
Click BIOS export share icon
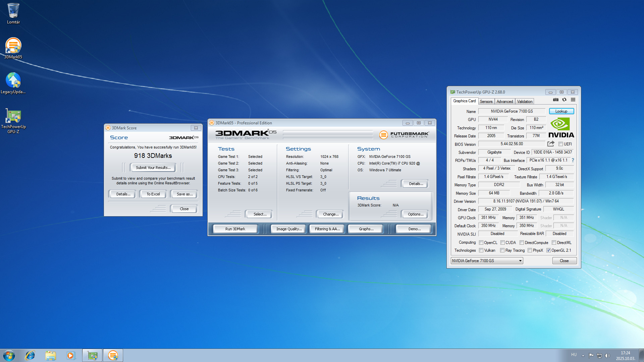click(550, 144)
